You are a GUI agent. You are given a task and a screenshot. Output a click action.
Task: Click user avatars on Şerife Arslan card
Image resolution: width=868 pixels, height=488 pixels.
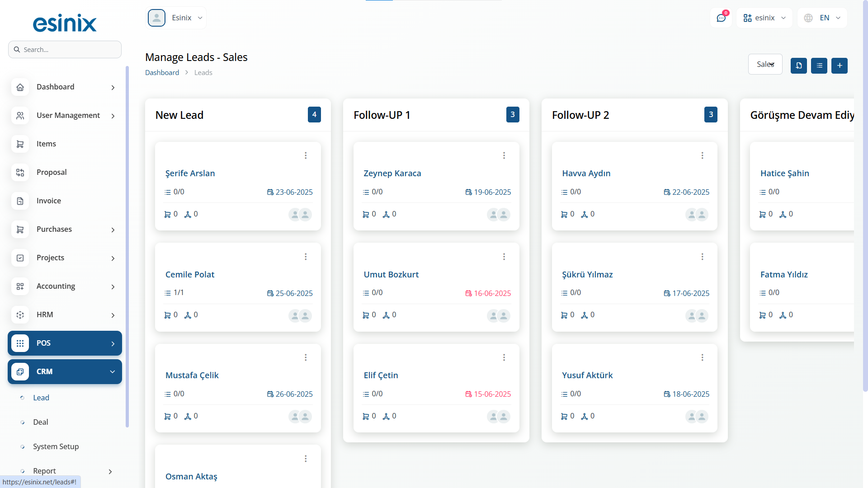click(300, 215)
